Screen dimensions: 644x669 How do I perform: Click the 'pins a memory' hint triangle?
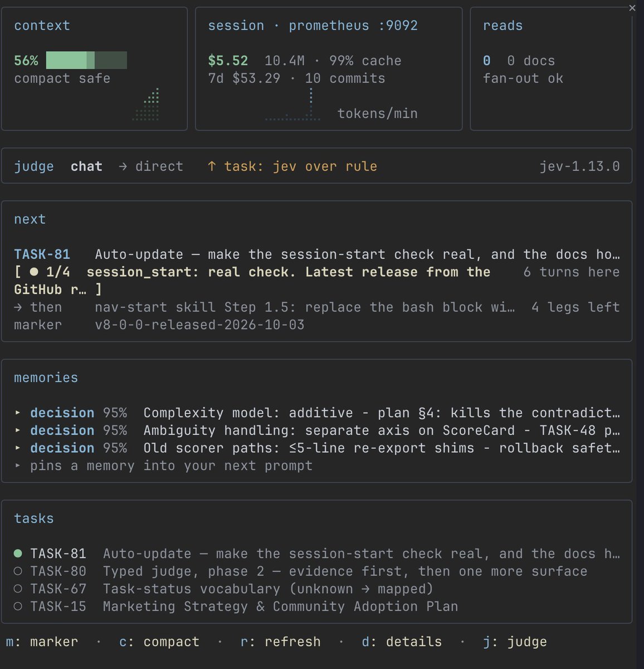(18, 466)
